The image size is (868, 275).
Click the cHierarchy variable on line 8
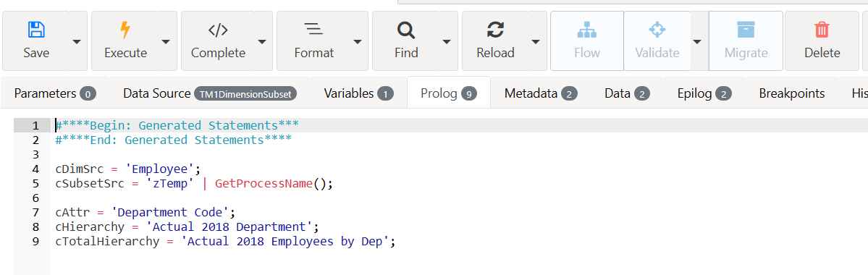point(90,227)
